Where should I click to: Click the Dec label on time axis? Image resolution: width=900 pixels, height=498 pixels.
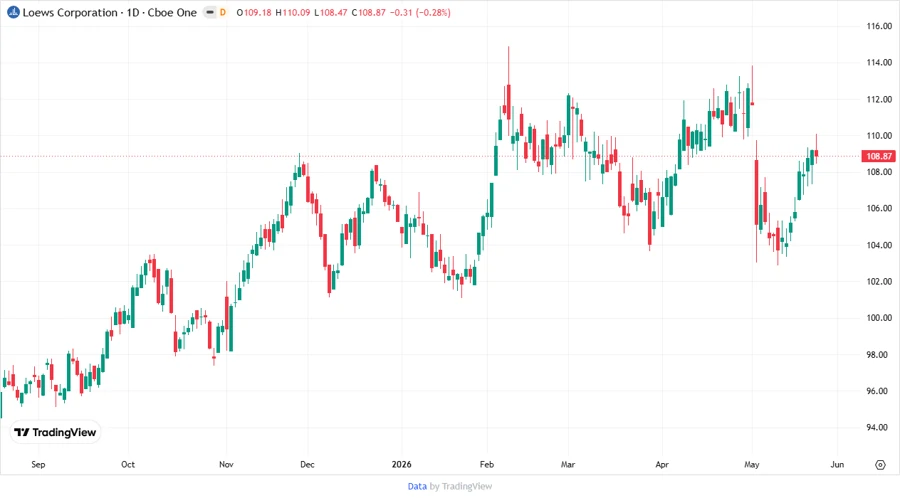point(307,464)
